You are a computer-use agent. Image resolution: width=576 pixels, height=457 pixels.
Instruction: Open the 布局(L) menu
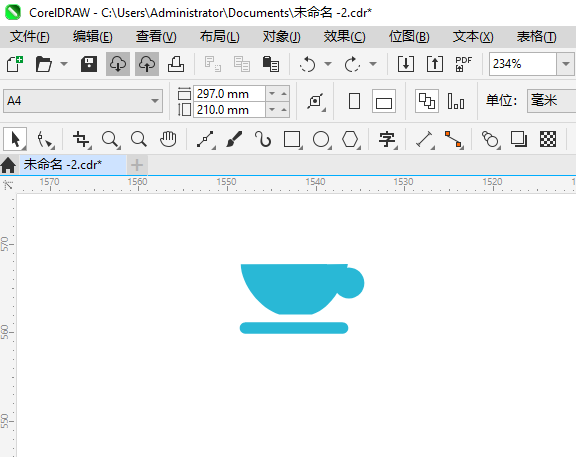pyautogui.click(x=219, y=37)
